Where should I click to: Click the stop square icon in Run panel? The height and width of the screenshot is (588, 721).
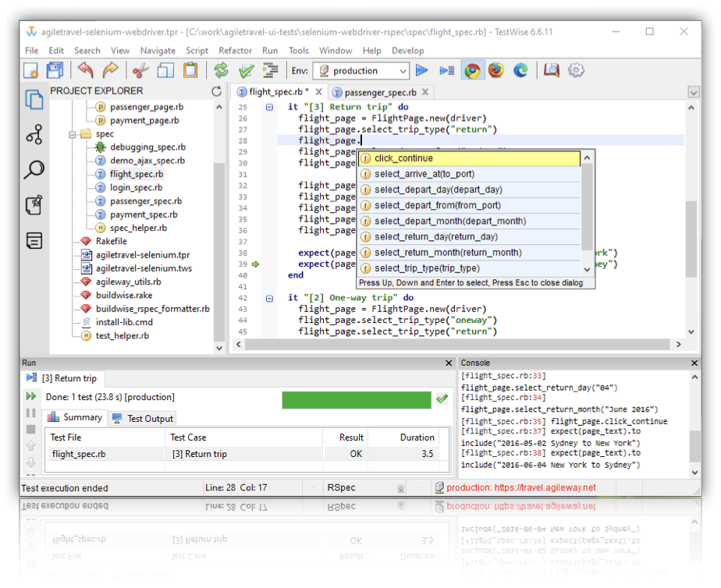[30, 429]
